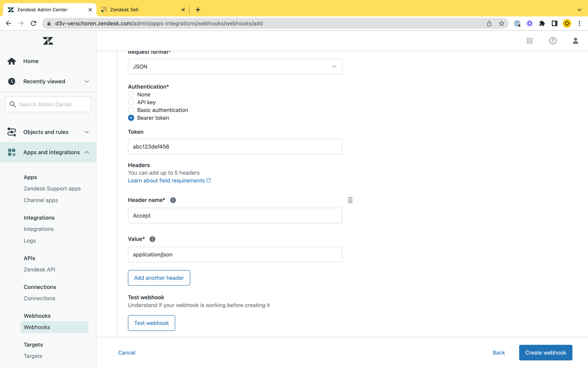The width and height of the screenshot is (588, 368).
Task: Open the user profile avatar icon
Action: (575, 41)
